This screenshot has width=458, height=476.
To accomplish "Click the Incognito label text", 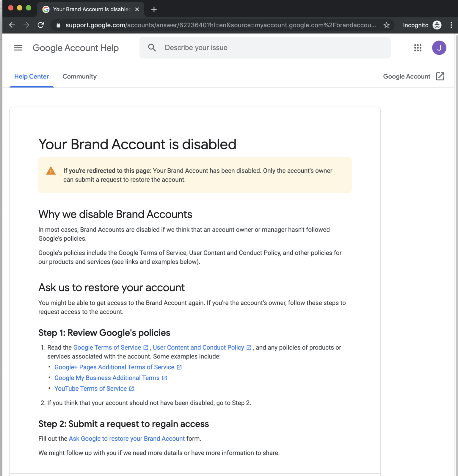I will [415, 25].
